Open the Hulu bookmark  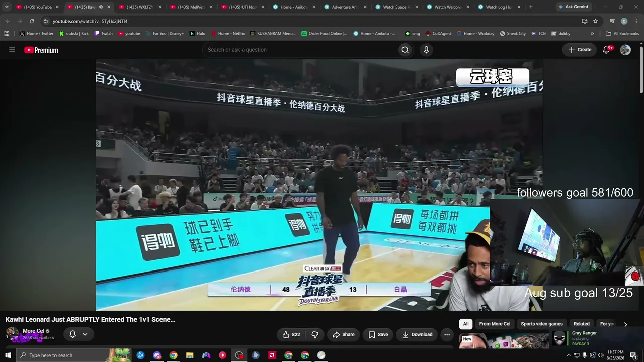click(x=197, y=34)
